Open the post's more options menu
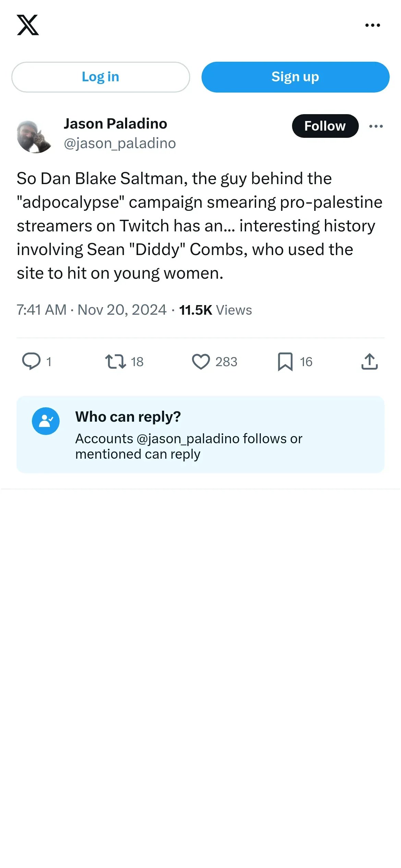This screenshot has height=868, width=401. [376, 126]
